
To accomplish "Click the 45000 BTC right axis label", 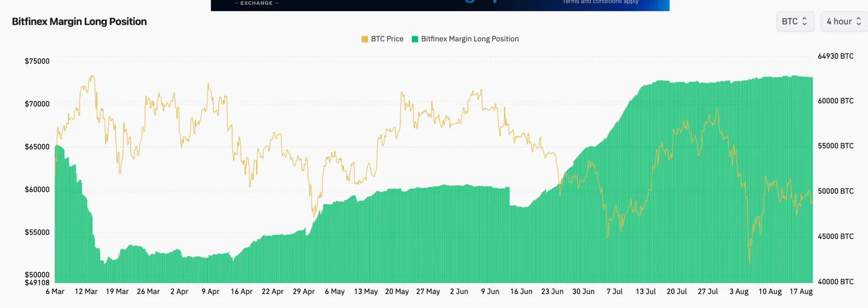I will (x=836, y=236).
